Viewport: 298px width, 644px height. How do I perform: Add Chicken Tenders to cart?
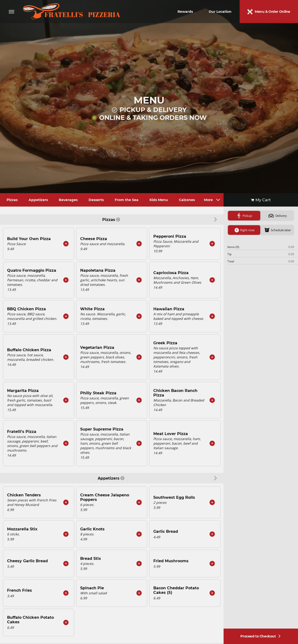point(66,502)
